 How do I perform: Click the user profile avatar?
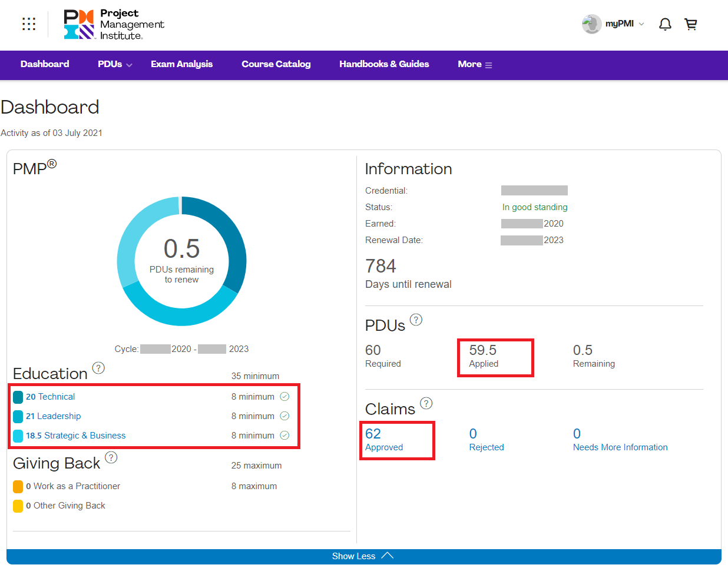591,24
